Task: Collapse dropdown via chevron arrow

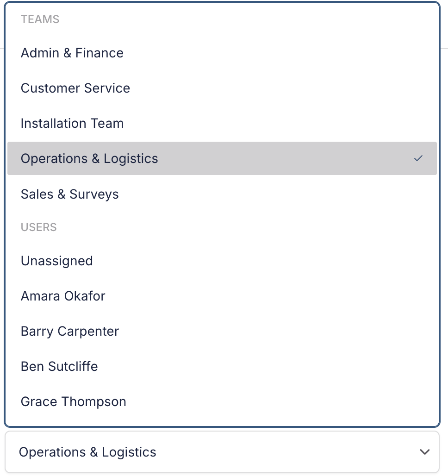Action: 425,452
